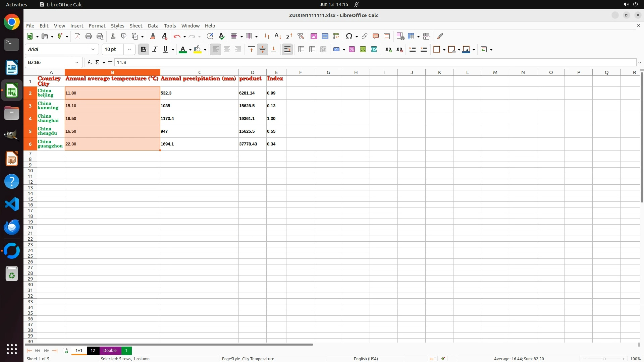Click the Print icon in toolbar
Viewport: 644px width, 362px height.
click(x=89, y=36)
